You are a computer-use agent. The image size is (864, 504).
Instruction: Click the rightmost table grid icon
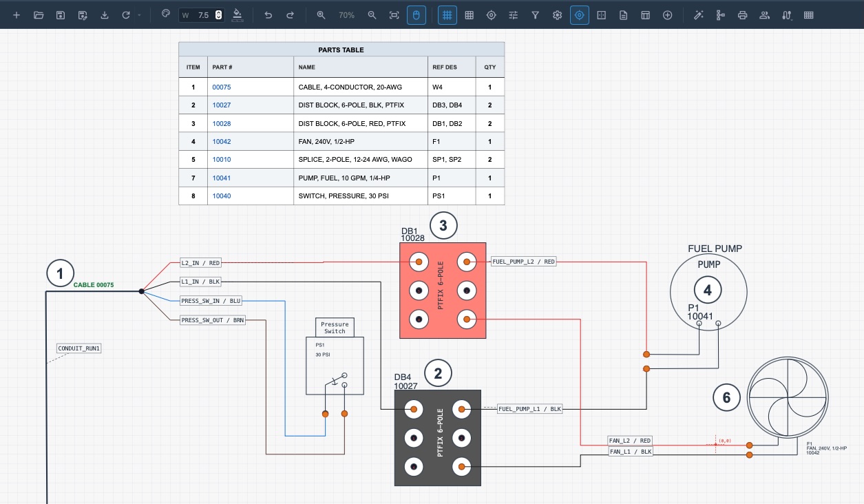click(x=809, y=15)
